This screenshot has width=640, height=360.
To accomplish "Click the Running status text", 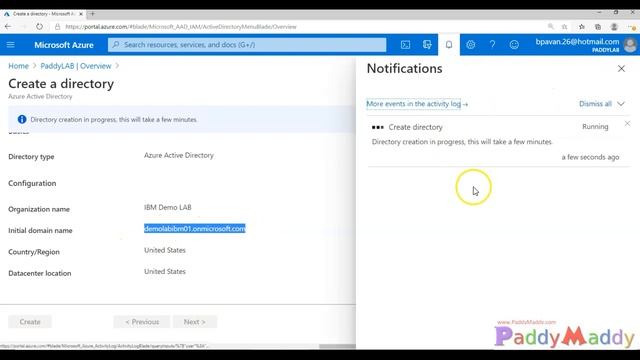I will click(595, 127).
